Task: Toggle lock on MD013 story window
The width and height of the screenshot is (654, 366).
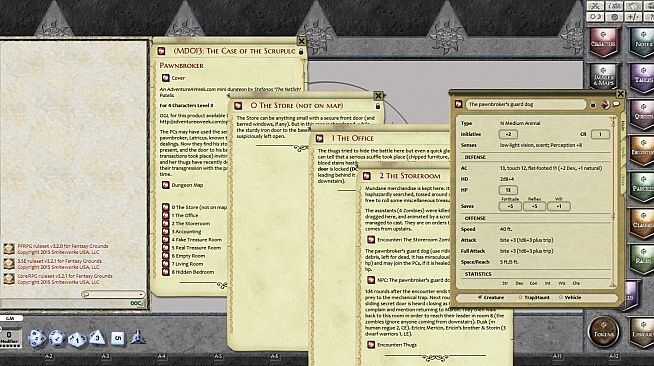Action: (301, 51)
